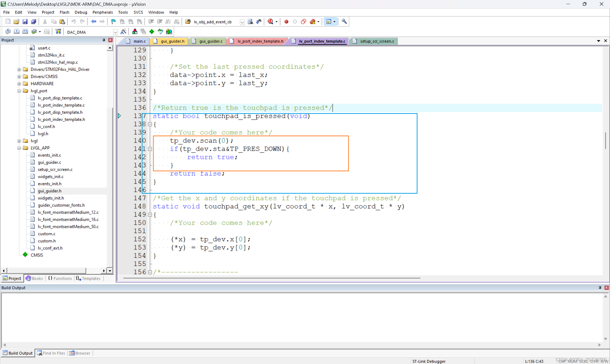Open the DAC_DMA target dropdown
The image size is (610, 364).
point(115,32)
